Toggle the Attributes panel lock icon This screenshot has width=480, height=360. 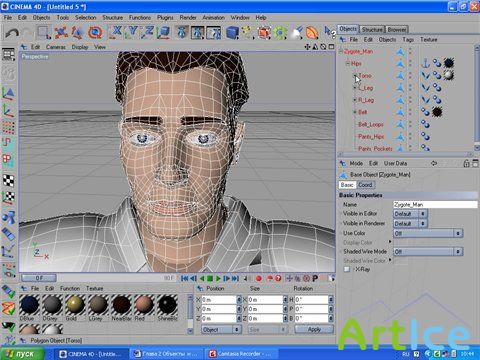point(466,163)
